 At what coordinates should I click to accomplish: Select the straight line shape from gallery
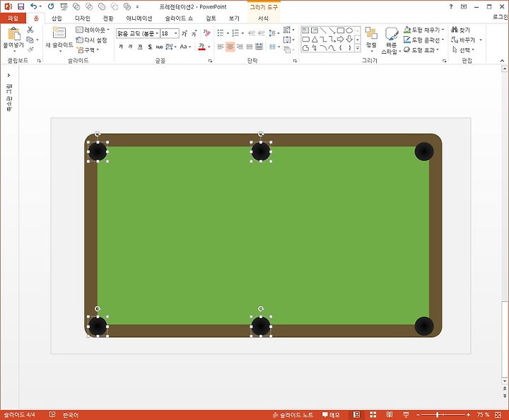pyautogui.click(x=323, y=30)
